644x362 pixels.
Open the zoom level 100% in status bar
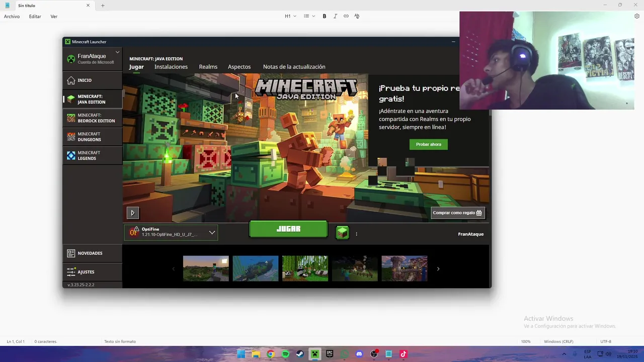tap(526, 341)
